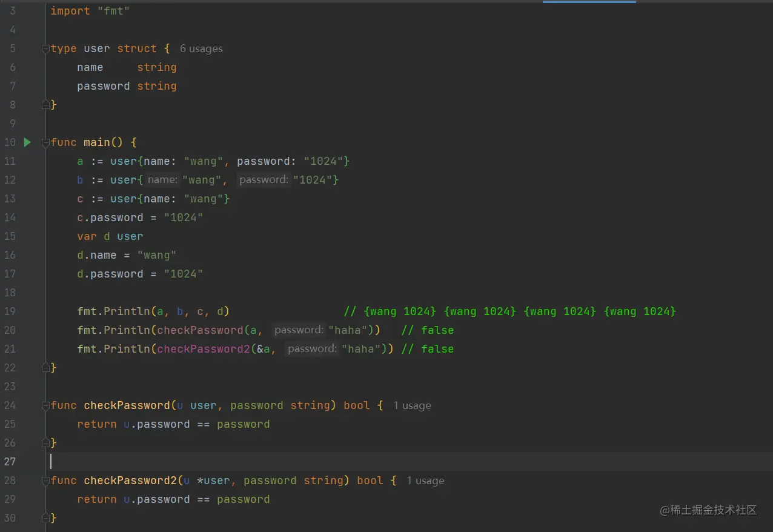Place the cursor on empty line 27
Viewport: 773px width, 532px height.
[x=411, y=462]
